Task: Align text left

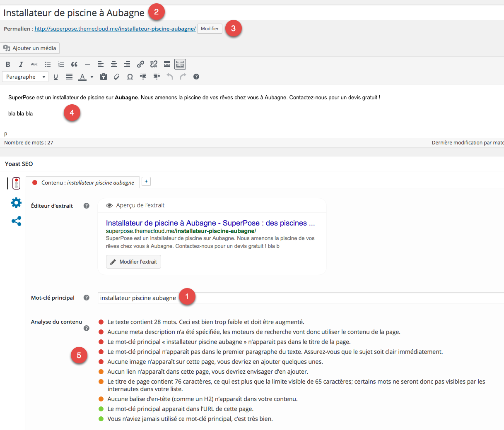Action: point(101,64)
